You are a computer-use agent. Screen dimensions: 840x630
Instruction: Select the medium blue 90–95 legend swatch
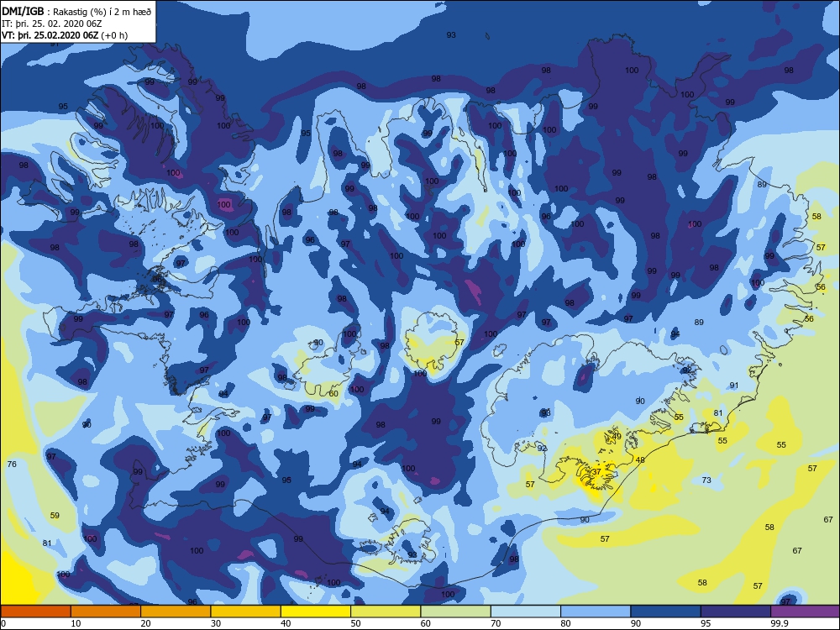(665, 612)
